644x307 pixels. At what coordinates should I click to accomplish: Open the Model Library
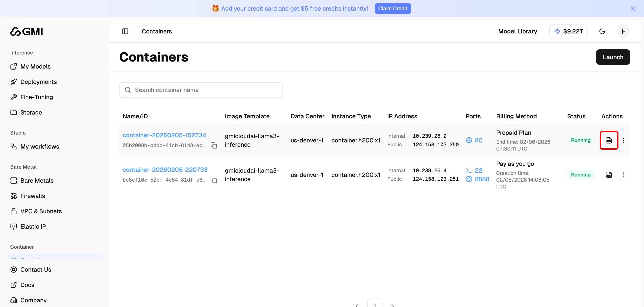tap(517, 31)
